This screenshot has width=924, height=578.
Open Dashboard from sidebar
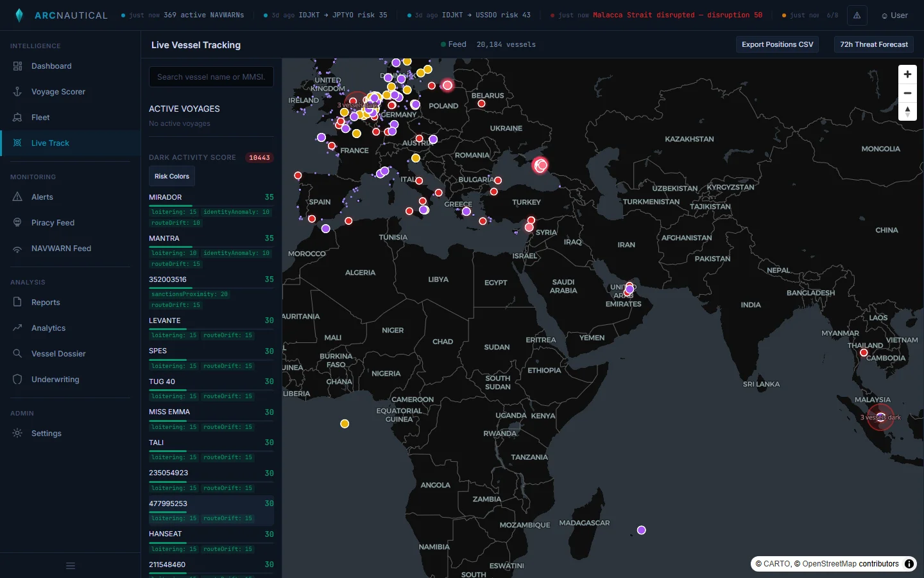[71, 66]
